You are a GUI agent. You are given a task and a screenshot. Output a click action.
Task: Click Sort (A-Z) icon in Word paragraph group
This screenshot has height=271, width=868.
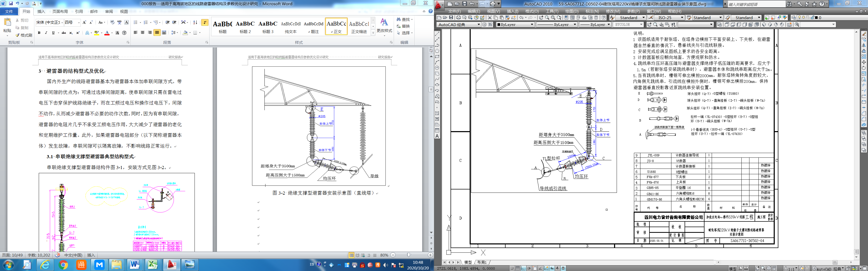click(195, 22)
